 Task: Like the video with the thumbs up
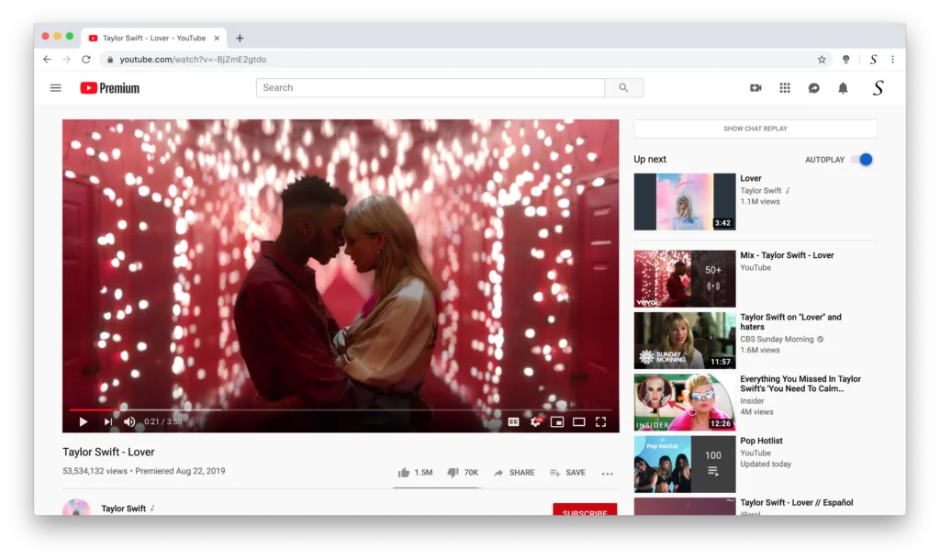(404, 472)
